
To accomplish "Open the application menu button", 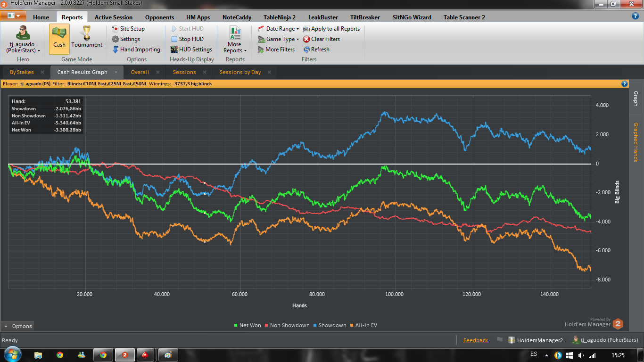I will [13, 16].
